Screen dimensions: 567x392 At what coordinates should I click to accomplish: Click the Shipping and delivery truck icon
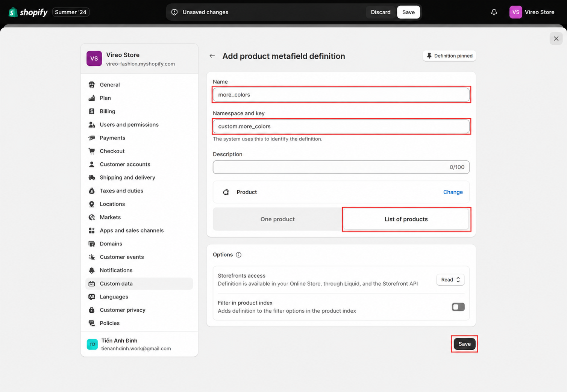click(92, 177)
